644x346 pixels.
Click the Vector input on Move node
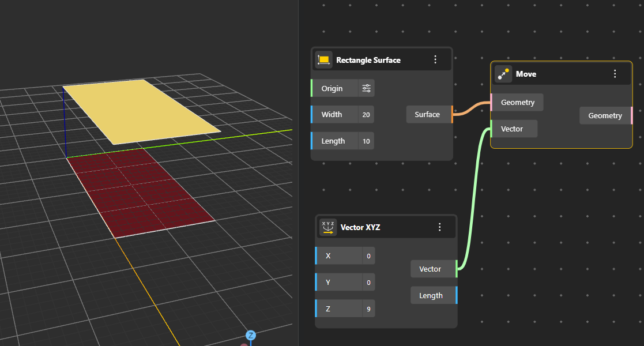point(512,129)
